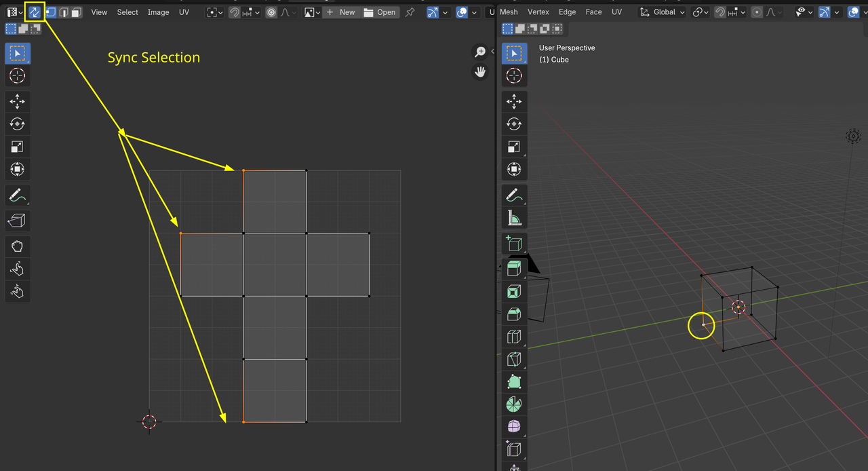The height and width of the screenshot is (471, 868).
Task: Enable face select mode in UV editor
Action: [77, 12]
